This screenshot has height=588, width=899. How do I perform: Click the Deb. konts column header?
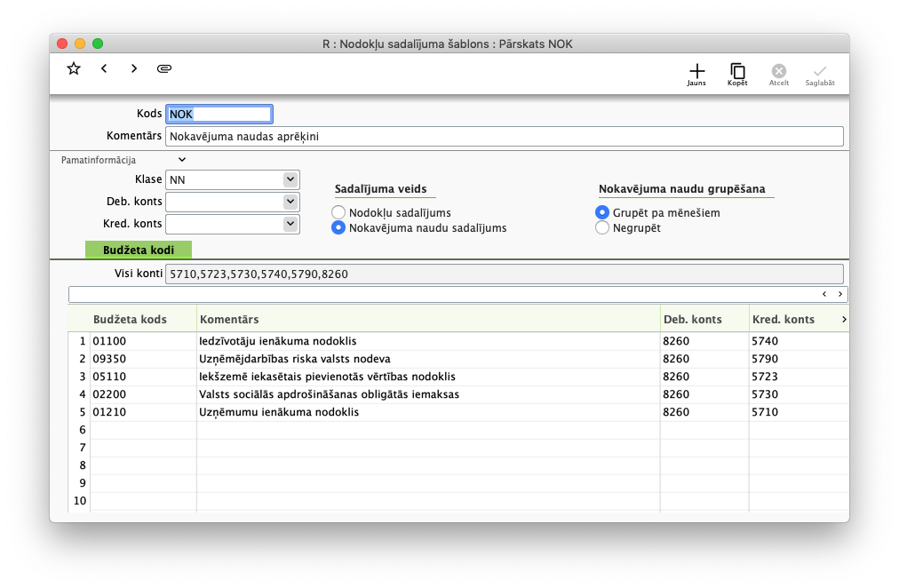704,319
